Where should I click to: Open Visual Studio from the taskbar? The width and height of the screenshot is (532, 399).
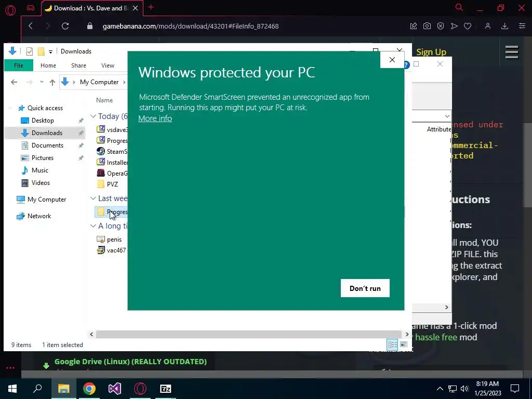coord(115,389)
